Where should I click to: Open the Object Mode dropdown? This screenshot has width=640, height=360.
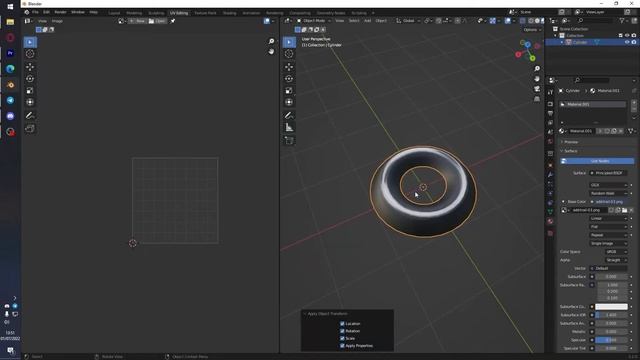(314, 21)
